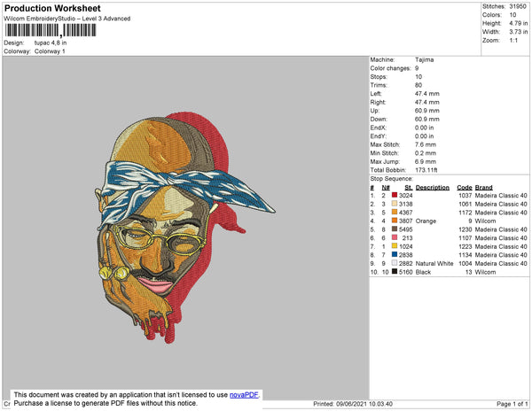The height and width of the screenshot is (411, 532).
Task: Select the yellow 1024 thread swatch
Action: click(395, 246)
